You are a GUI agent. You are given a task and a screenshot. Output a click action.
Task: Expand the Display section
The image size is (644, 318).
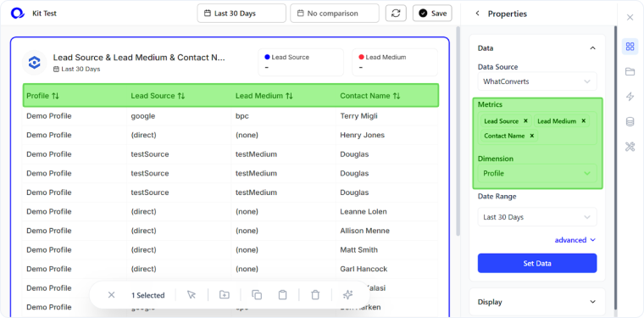[592, 302]
